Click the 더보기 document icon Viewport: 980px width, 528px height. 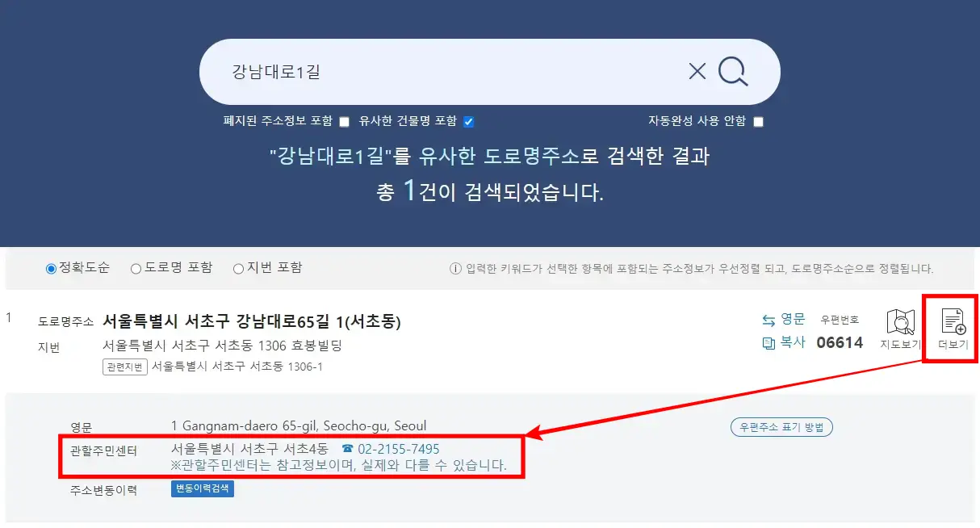click(x=953, y=329)
